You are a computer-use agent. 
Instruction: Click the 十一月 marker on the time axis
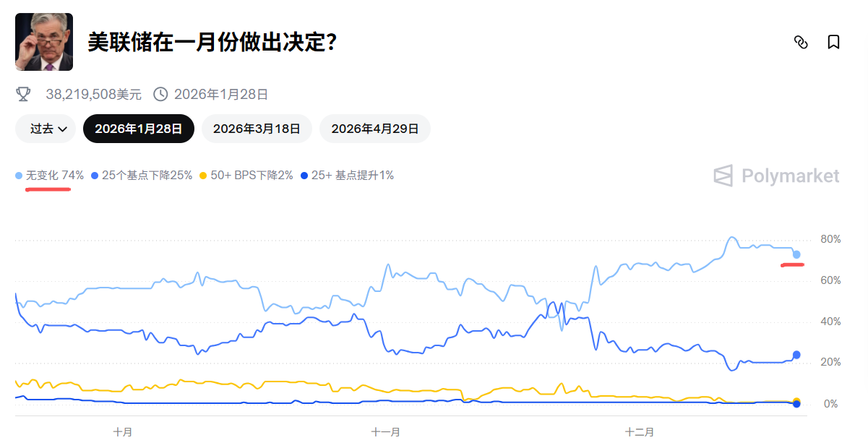(385, 432)
